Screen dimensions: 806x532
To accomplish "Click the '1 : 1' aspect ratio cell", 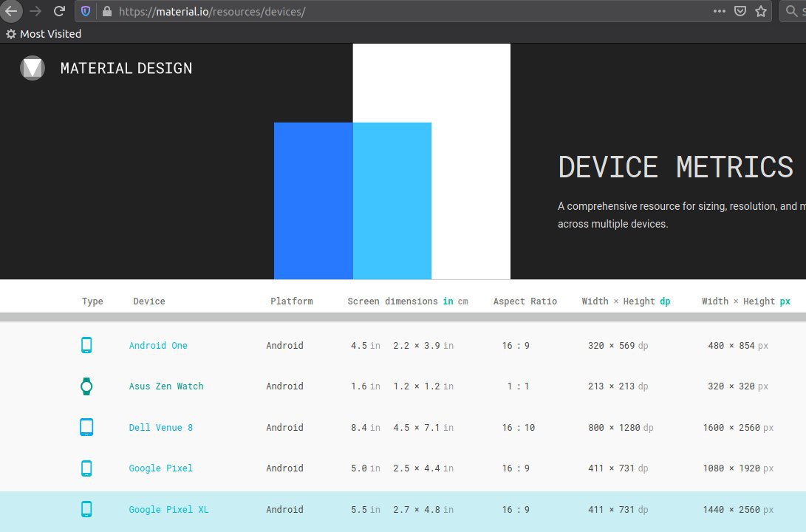I will (518, 386).
